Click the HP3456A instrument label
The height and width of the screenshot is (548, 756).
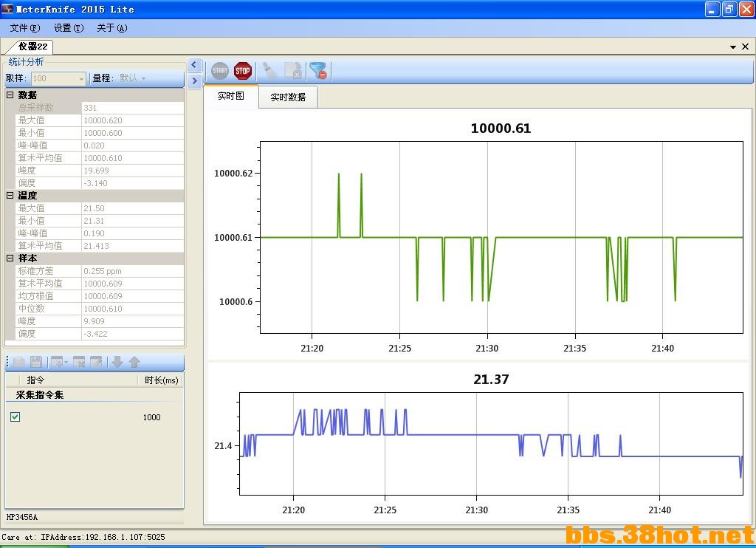click(x=21, y=517)
